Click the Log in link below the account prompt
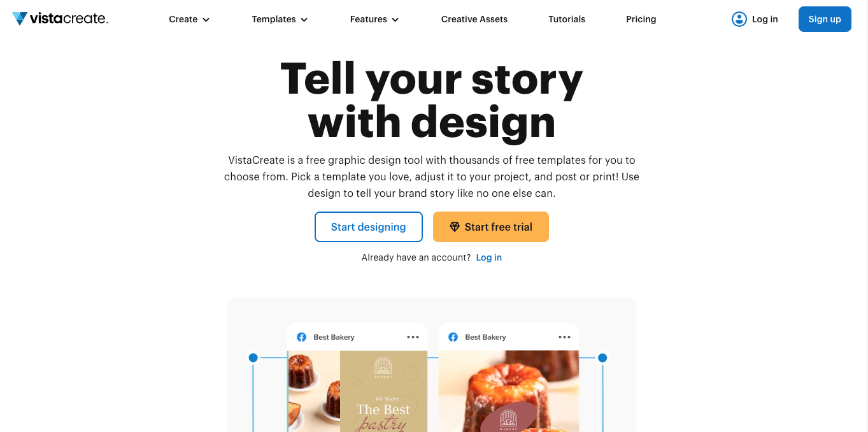 (488, 257)
